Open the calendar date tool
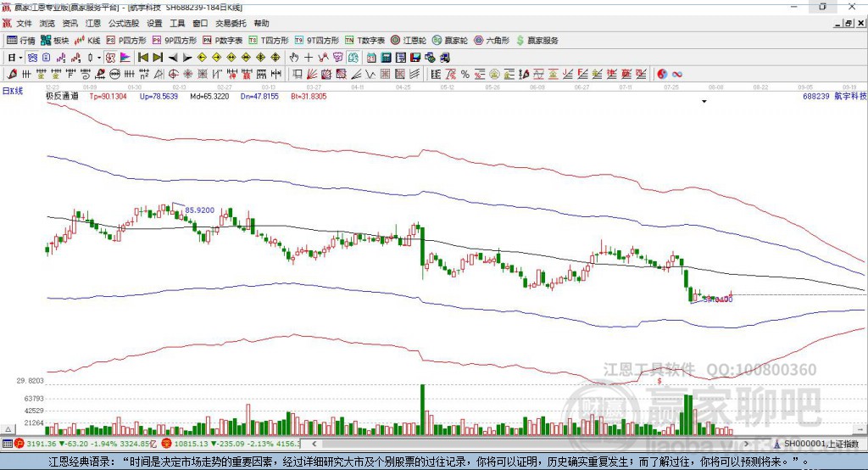 coord(371,57)
